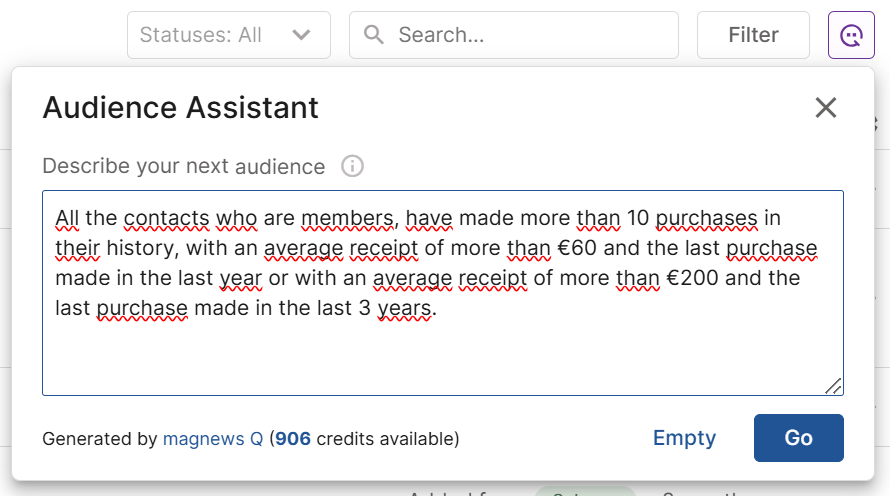Place cursor on the word members
This screenshot has width=890, height=496.
coord(347,218)
